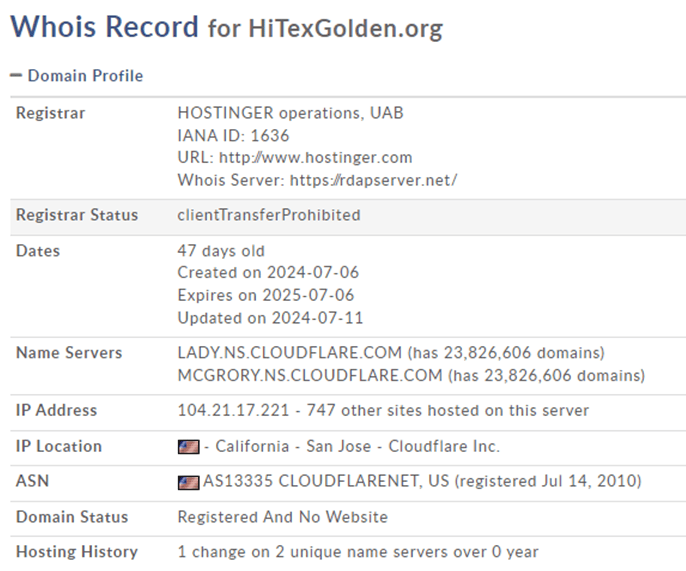
Task: Click MCGRORY.NS.CLOUDFLARE.COM name server
Action: coord(310,375)
